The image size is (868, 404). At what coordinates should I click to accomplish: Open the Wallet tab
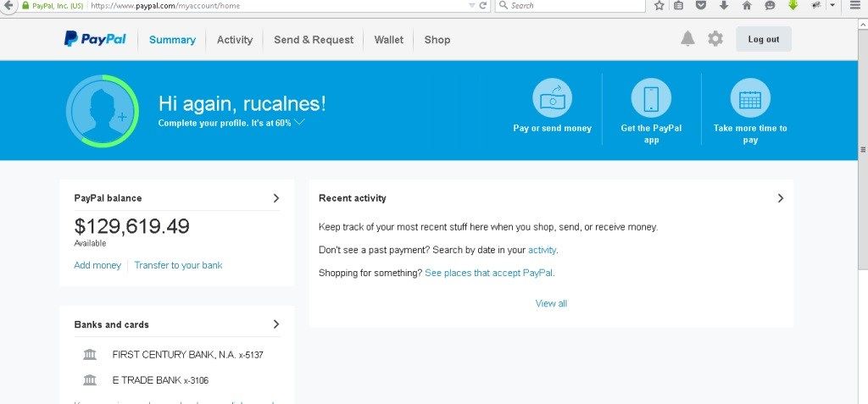tap(388, 40)
